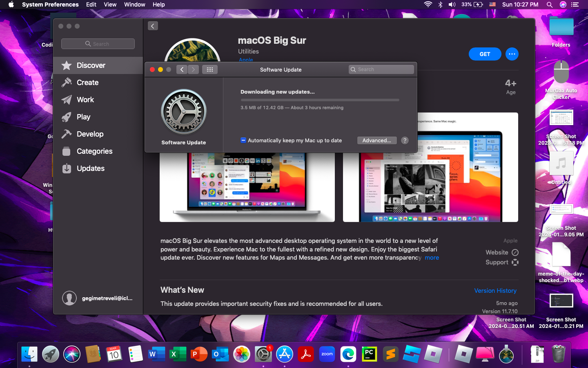Screen dimensions: 588x368
Task: Open the battery status menu
Action: click(472, 4)
